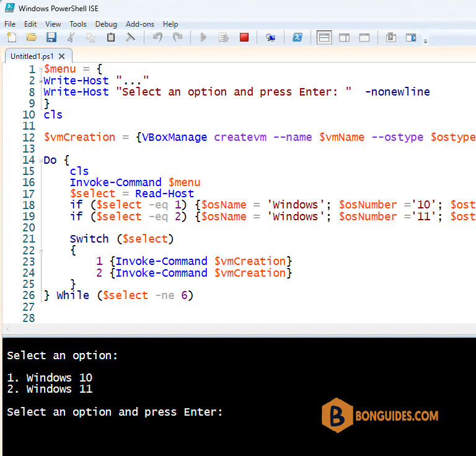
Task: Click the New script icon
Action: (12, 37)
